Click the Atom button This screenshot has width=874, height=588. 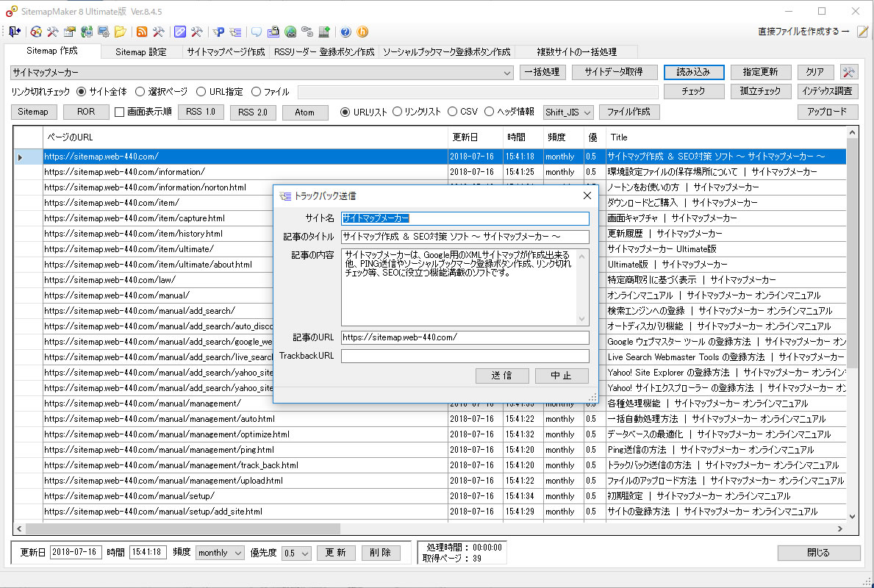[x=305, y=112]
